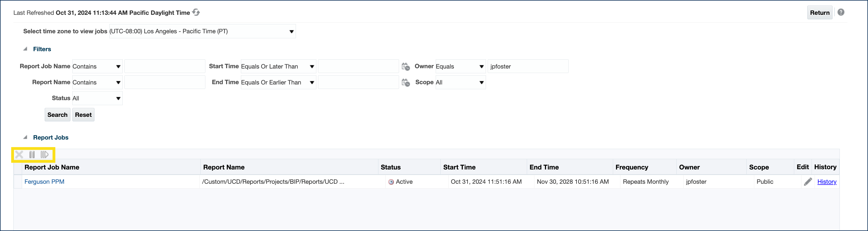Click the Return button
This screenshot has width=868, height=231.
(819, 13)
